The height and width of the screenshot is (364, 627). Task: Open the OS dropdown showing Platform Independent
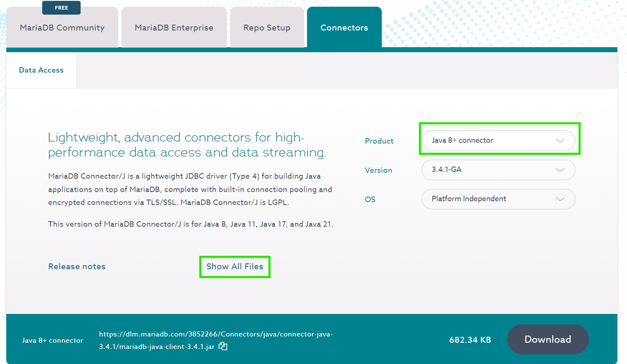(498, 199)
